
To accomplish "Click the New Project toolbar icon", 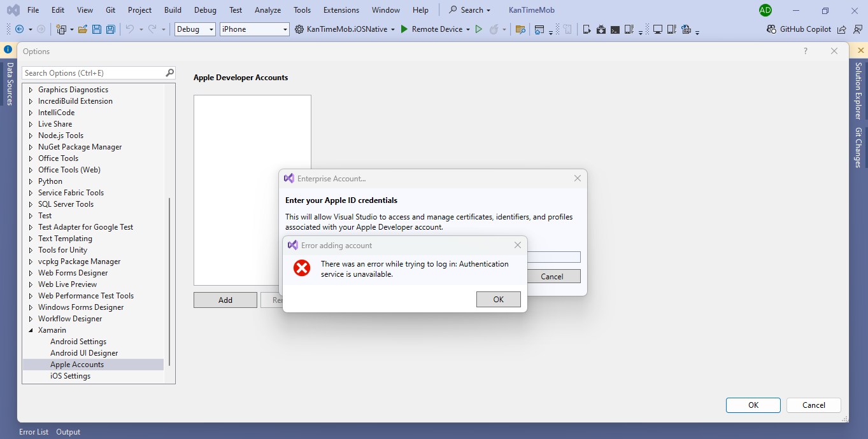I will point(61,29).
